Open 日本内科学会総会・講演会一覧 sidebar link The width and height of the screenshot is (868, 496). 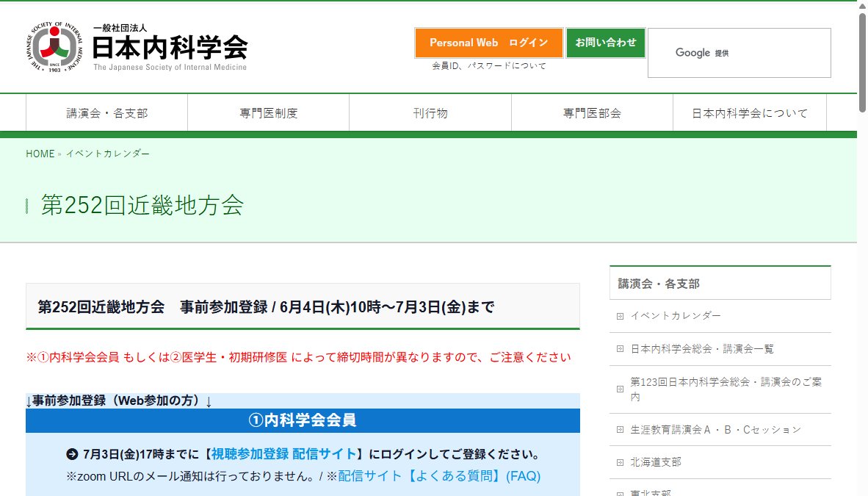point(702,349)
